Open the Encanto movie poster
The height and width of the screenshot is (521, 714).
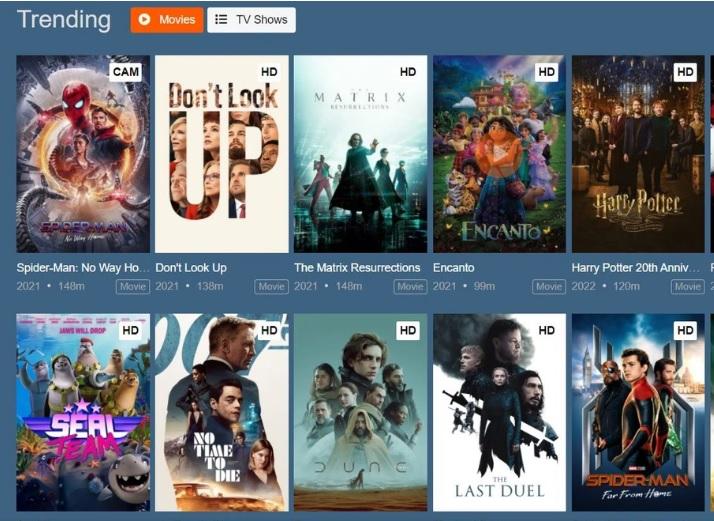coord(500,154)
